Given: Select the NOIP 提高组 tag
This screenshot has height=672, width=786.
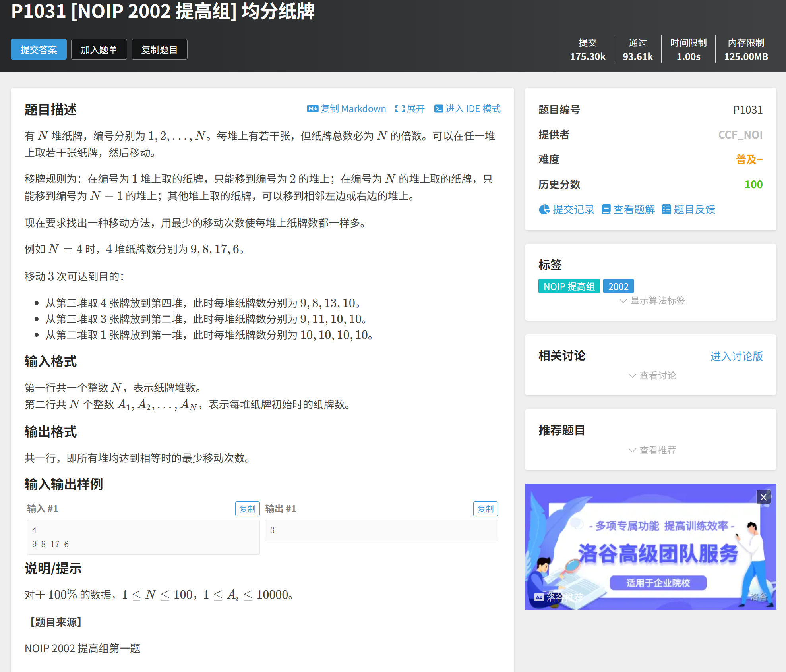Looking at the screenshot, I should click(569, 286).
